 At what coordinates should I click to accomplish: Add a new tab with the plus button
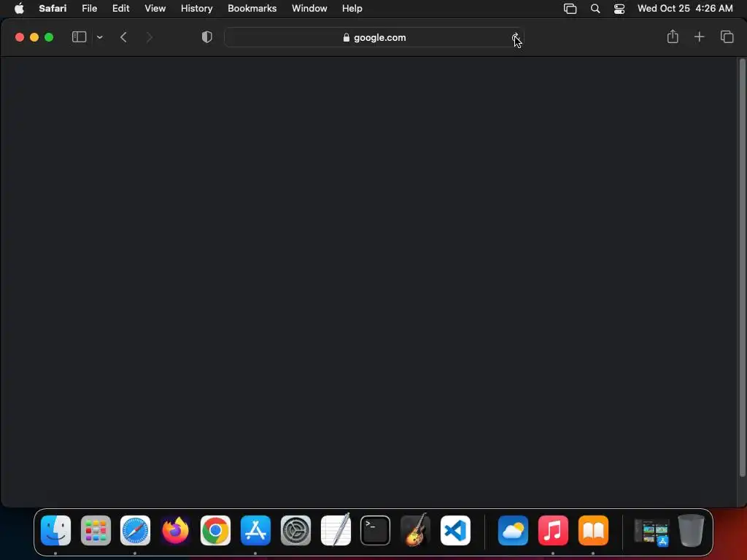[x=699, y=36]
